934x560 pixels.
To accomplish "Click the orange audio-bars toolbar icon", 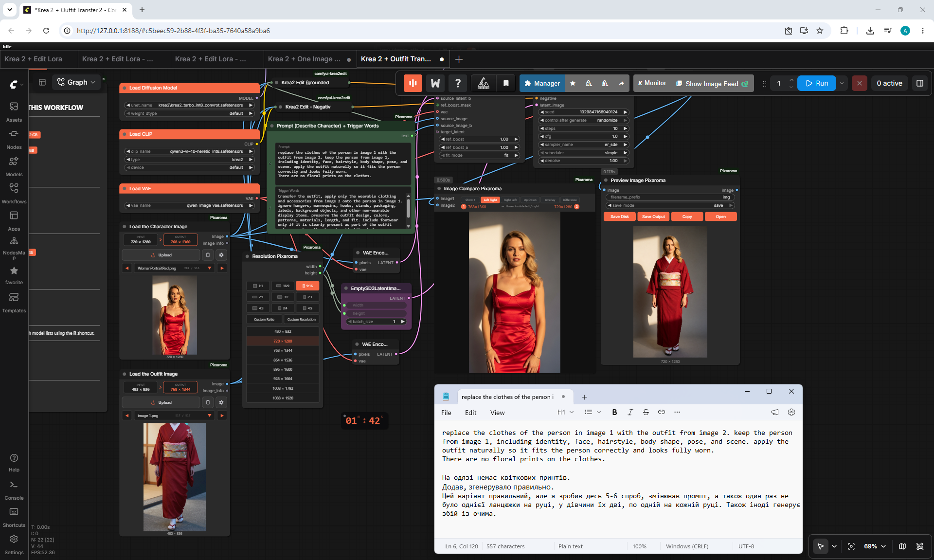I will [x=413, y=83].
